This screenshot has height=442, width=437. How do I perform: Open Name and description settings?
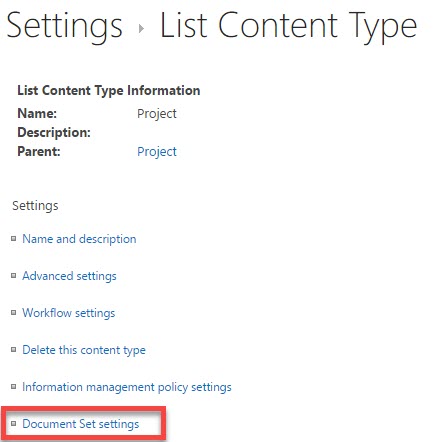point(79,239)
